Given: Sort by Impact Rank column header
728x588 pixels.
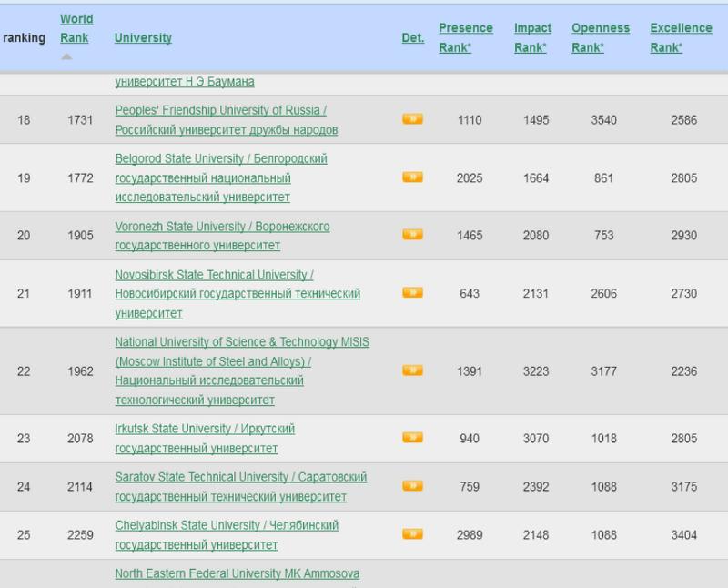Looking at the screenshot, I should [x=532, y=38].
